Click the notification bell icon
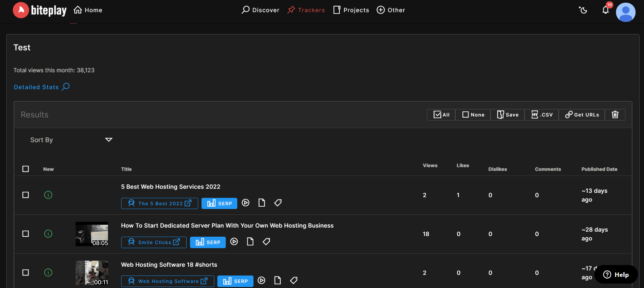 pos(606,10)
